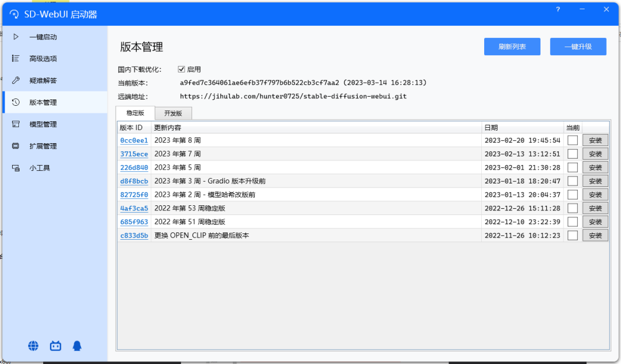The image size is (621, 364).
Task: Click the 日期 column header
Action: click(522, 128)
